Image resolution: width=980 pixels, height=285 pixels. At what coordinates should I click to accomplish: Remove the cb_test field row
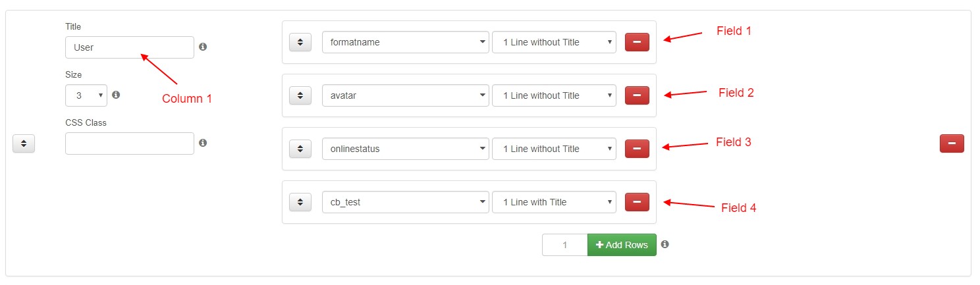(637, 202)
